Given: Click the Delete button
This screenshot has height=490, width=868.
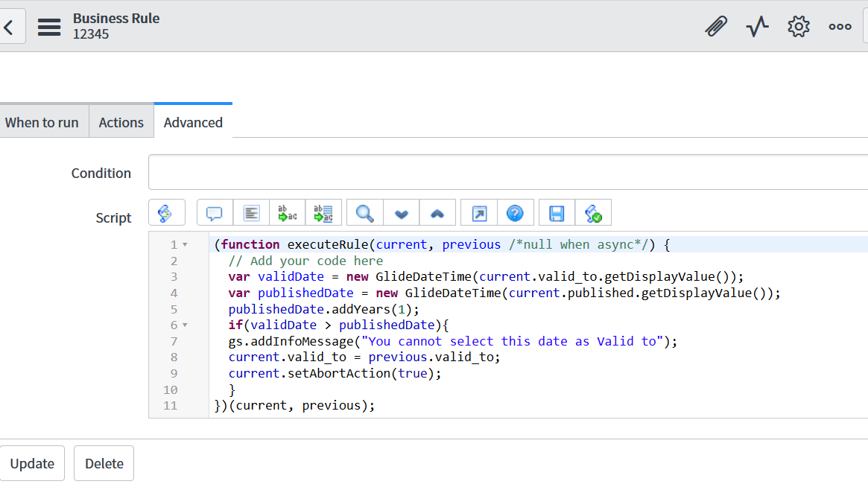Looking at the screenshot, I should (104, 463).
